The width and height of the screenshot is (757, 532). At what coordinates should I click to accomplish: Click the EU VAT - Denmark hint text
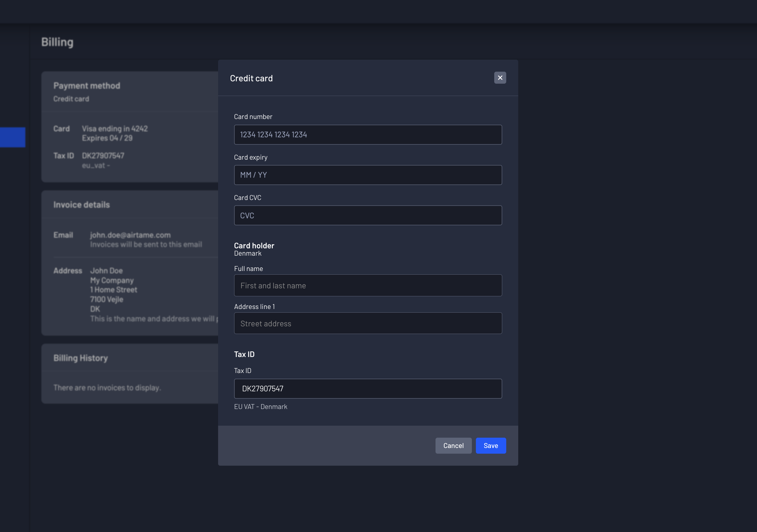pyautogui.click(x=260, y=407)
